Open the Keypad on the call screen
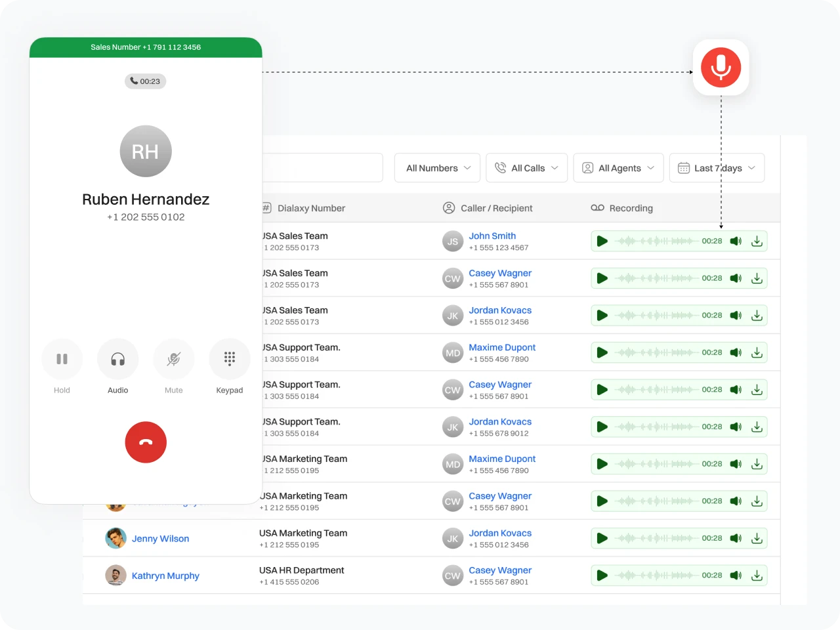The image size is (840, 630). click(229, 359)
